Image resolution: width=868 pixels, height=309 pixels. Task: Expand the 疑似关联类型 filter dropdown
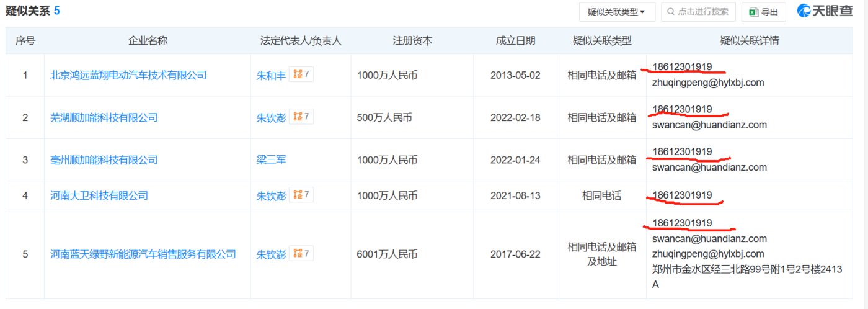click(616, 12)
